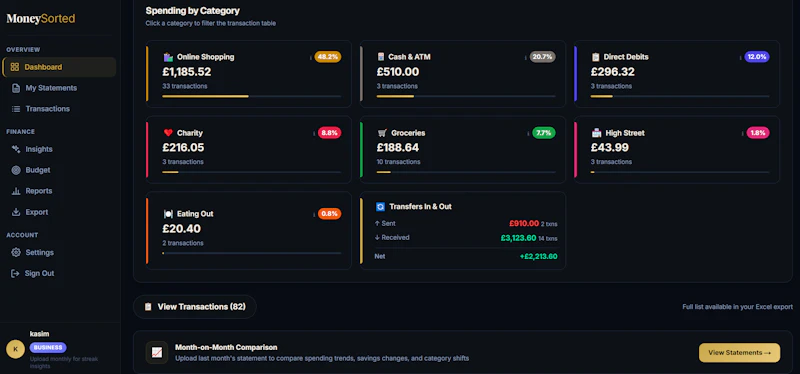The width and height of the screenshot is (800, 374).
Task: Filter by the £296.32 amount card
Action: pyautogui.click(x=677, y=74)
